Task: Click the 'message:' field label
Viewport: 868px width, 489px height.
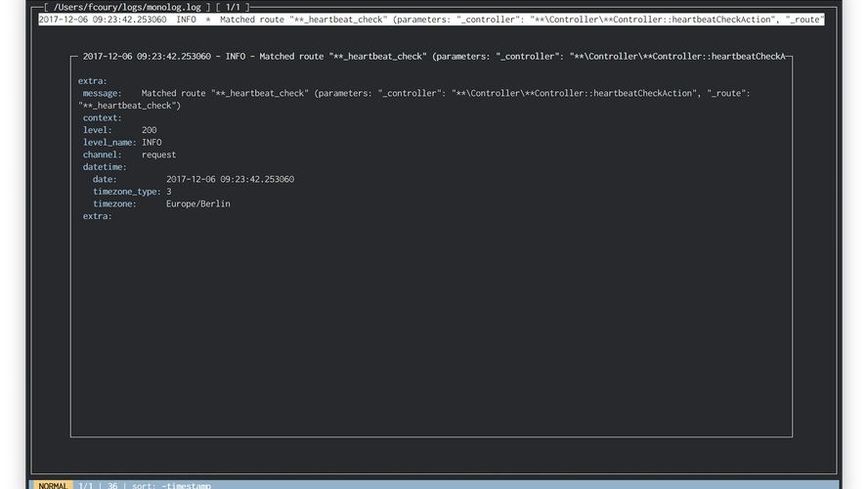Action: point(103,93)
